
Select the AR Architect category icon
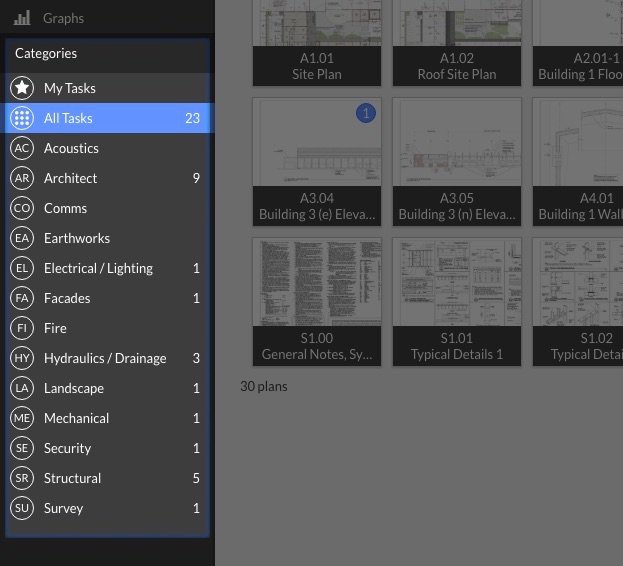coord(22,178)
